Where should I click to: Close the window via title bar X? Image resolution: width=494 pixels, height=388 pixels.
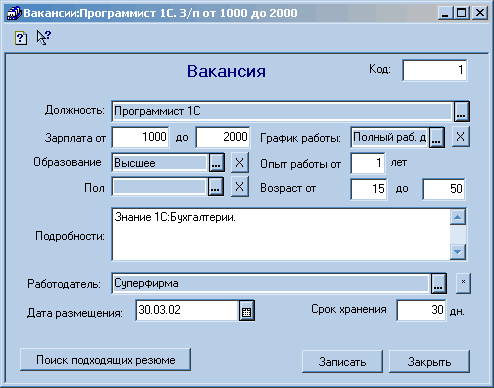click(x=480, y=13)
